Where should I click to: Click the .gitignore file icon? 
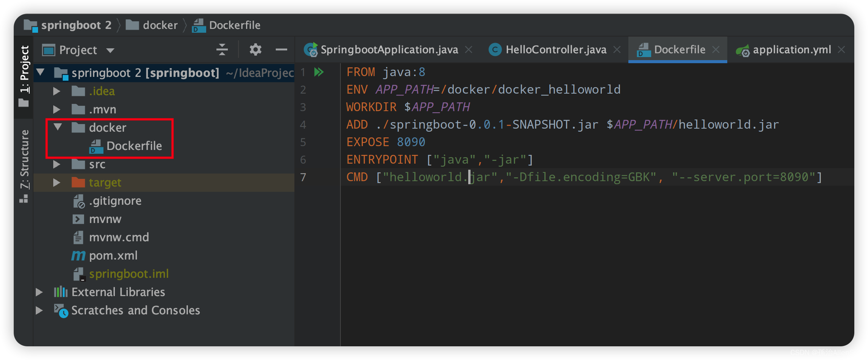(x=79, y=201)
